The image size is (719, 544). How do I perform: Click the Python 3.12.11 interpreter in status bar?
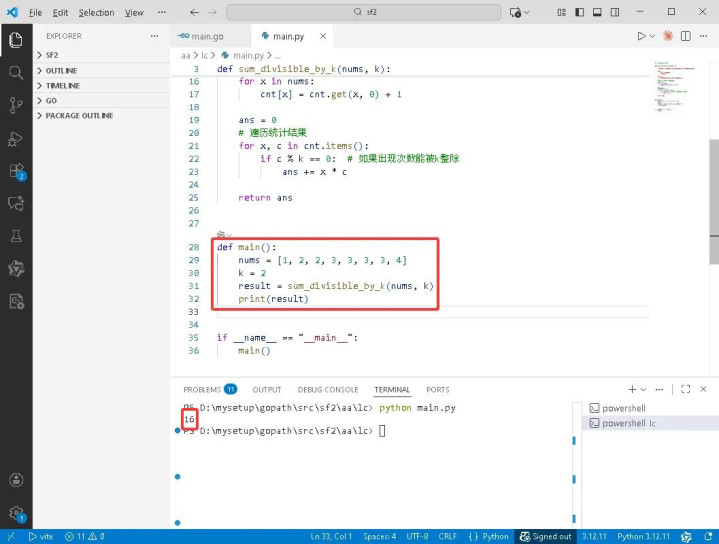click(x=645, y=536)
